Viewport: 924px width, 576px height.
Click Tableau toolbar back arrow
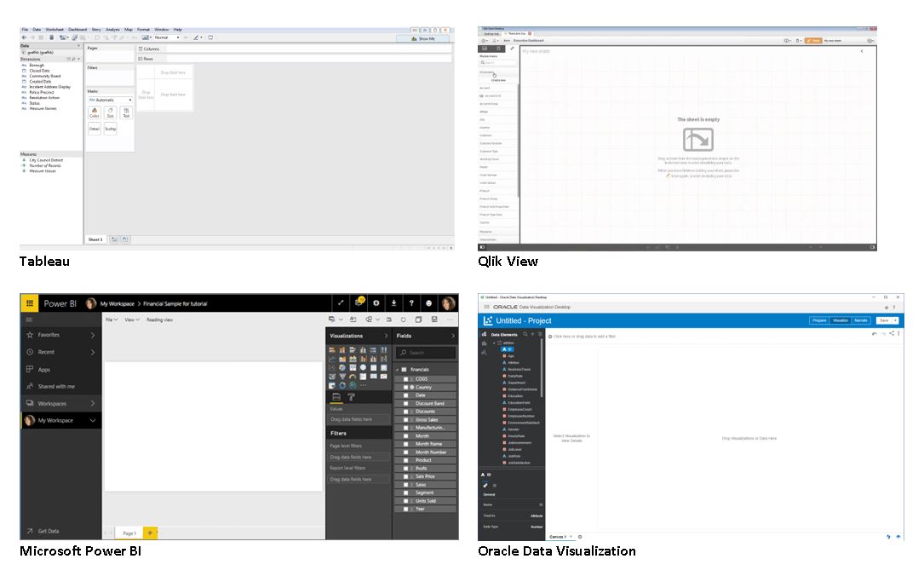coord(24,37)
